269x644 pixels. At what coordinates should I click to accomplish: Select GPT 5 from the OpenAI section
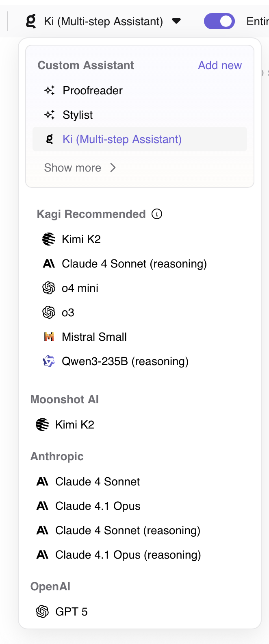click(71, 611)
